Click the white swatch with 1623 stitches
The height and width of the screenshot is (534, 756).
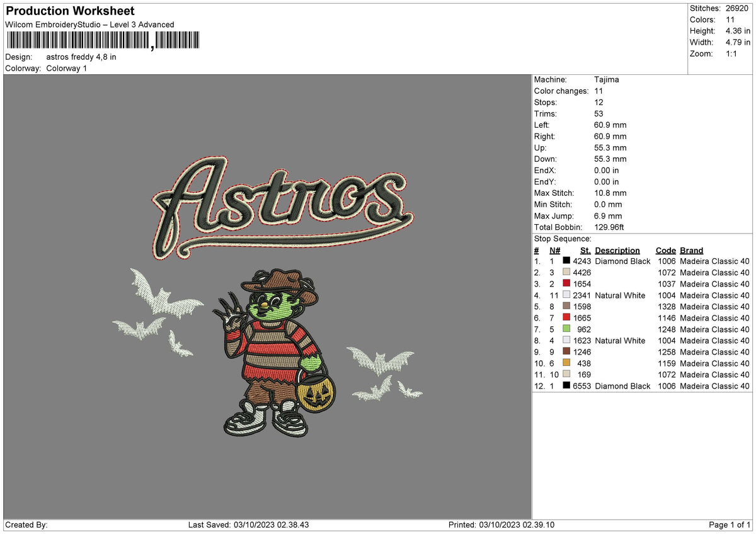click(x=567, y=340)
